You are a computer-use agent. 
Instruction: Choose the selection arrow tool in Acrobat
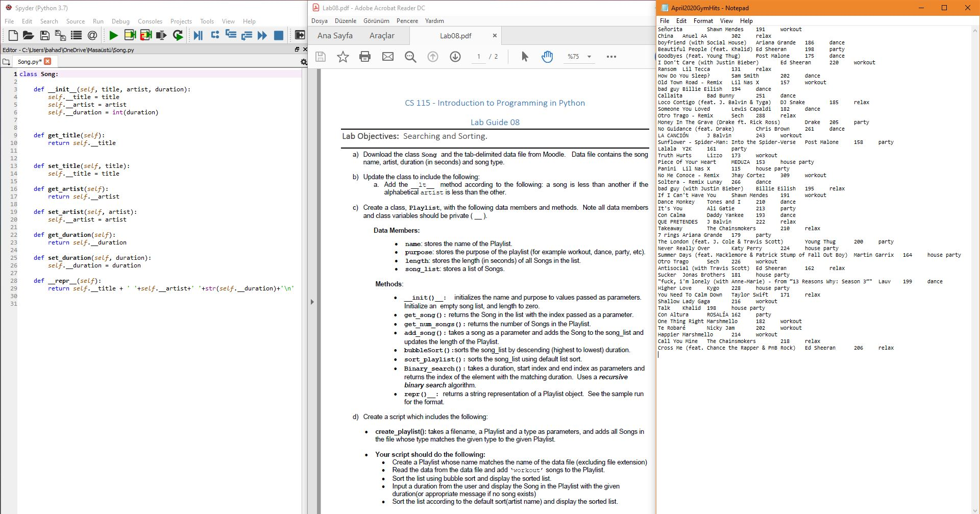click(x=525, y=57)
